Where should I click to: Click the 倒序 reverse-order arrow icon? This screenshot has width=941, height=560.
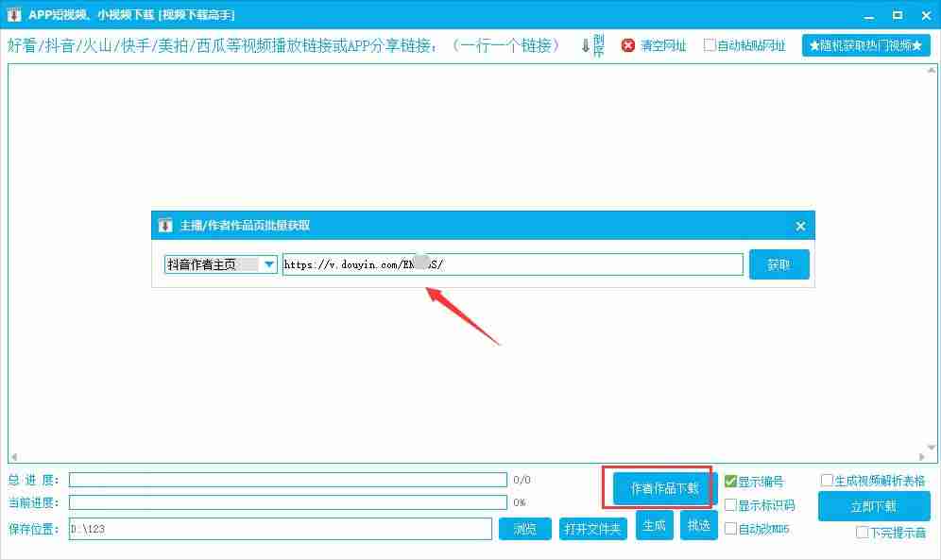(x=585, y=45)
